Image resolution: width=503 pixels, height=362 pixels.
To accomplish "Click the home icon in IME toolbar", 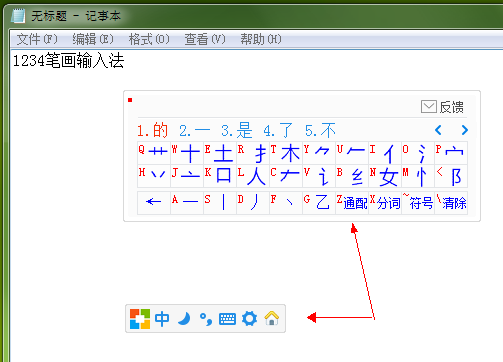I will coord(272,318).
